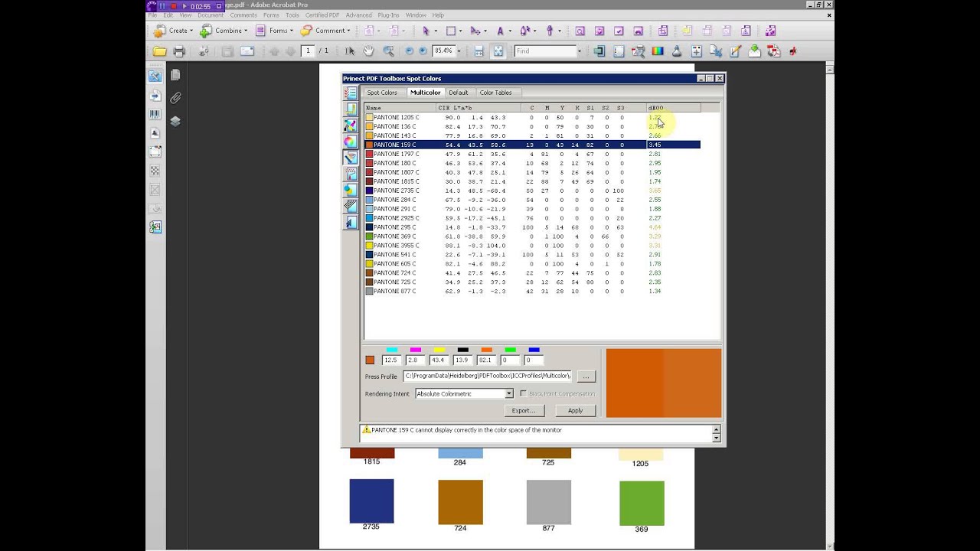Screen dimensions: 980x551
Task: Switch to the Default tab
Action: [x=459, y=93]
